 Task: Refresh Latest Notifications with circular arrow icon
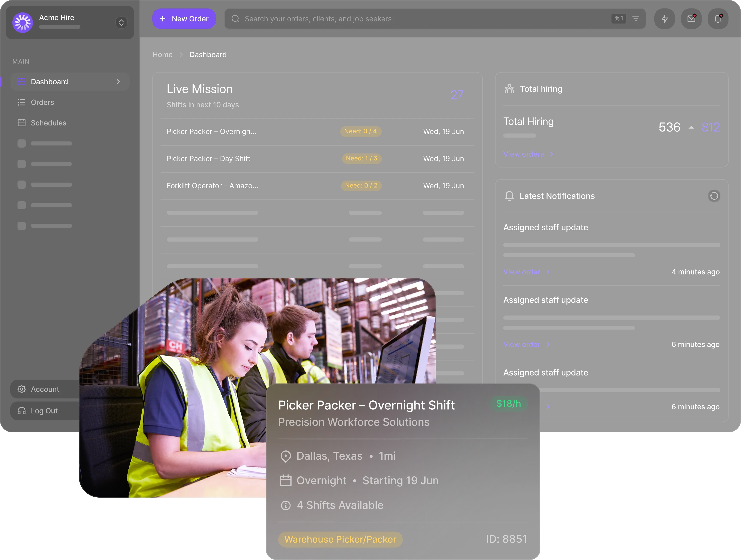coord(714,196)
